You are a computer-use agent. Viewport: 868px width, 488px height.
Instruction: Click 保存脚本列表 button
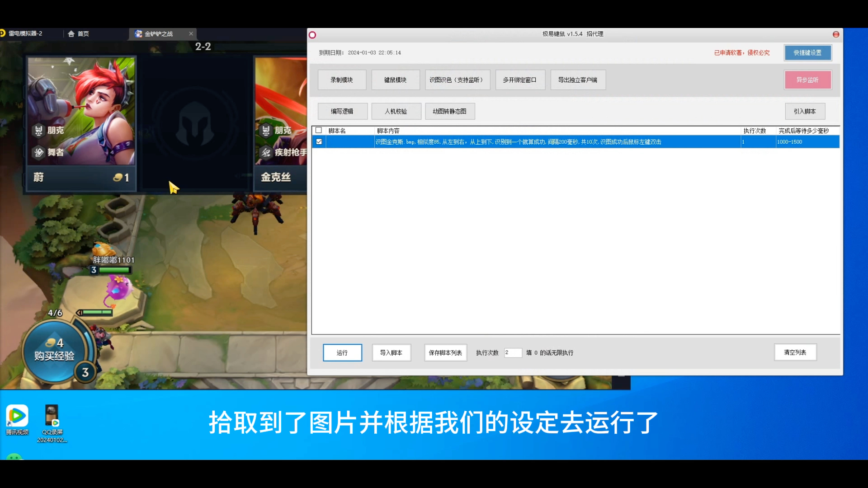coord(445,352)
